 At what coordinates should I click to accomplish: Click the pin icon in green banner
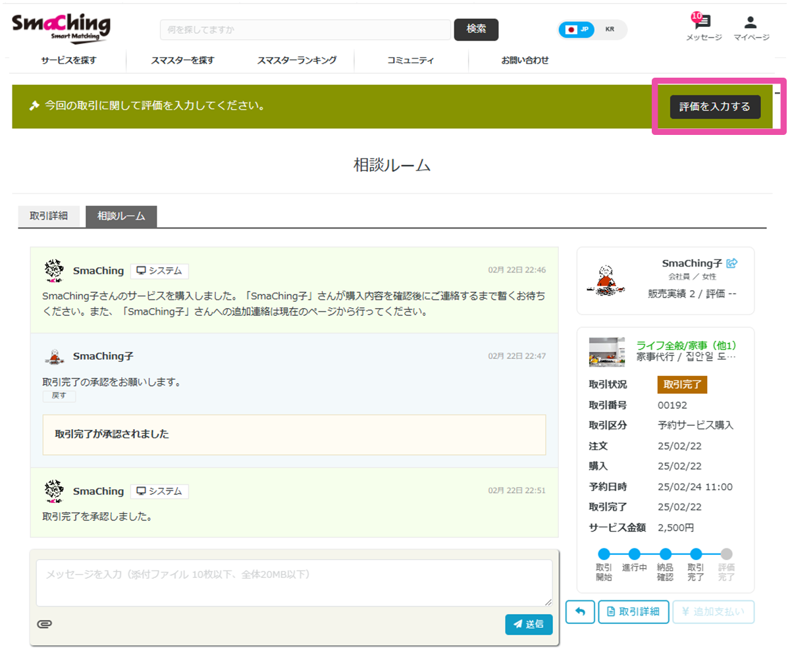(x=34, y=106)
